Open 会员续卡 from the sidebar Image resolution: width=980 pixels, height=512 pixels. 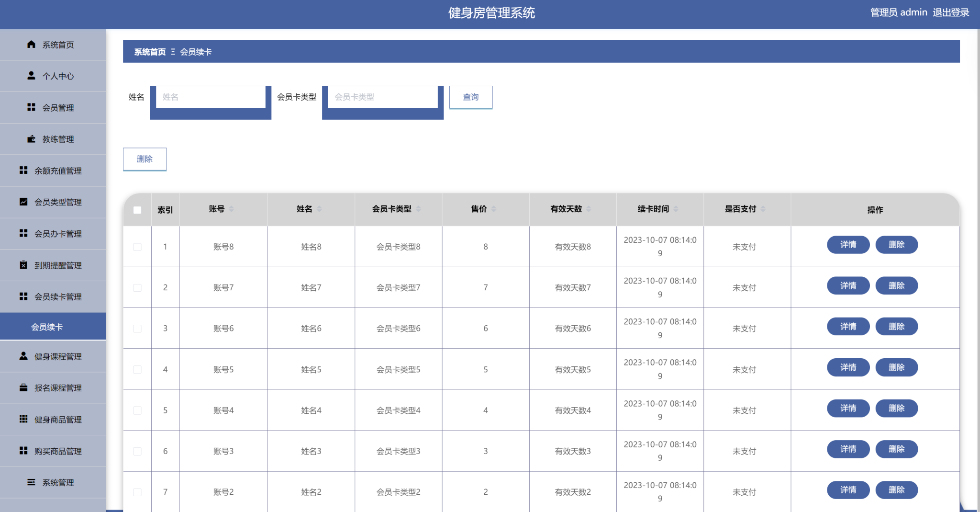click(53, 326)
